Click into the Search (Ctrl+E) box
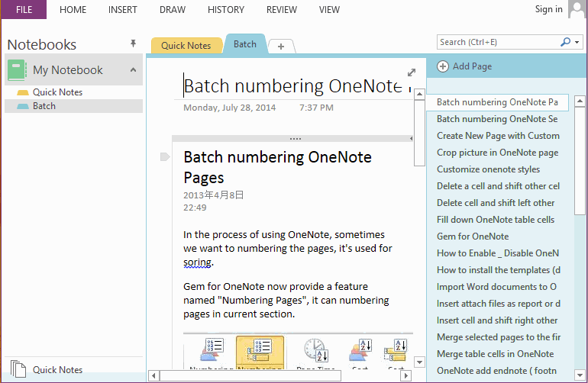588x383 pixels. [x=497, y=42]
